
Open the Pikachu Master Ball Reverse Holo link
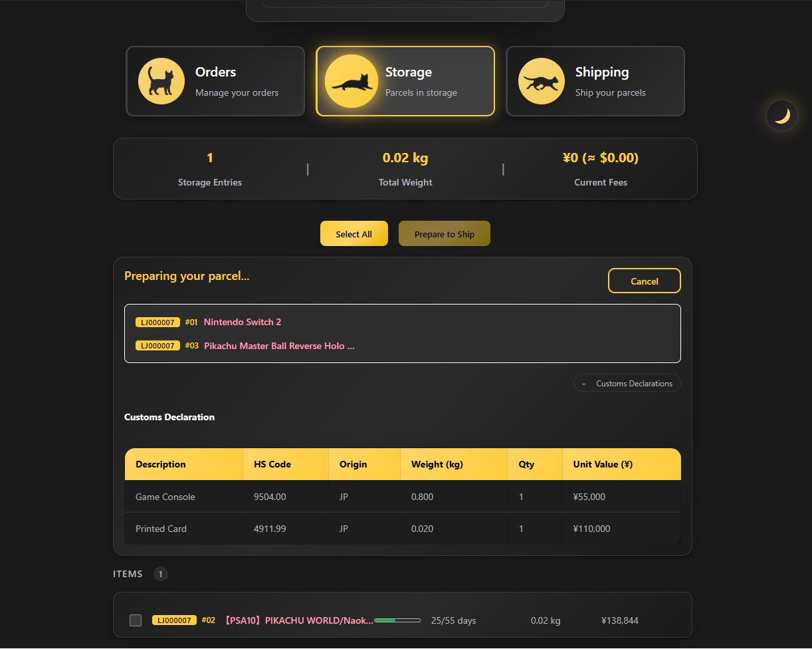[x=279, y=346]
